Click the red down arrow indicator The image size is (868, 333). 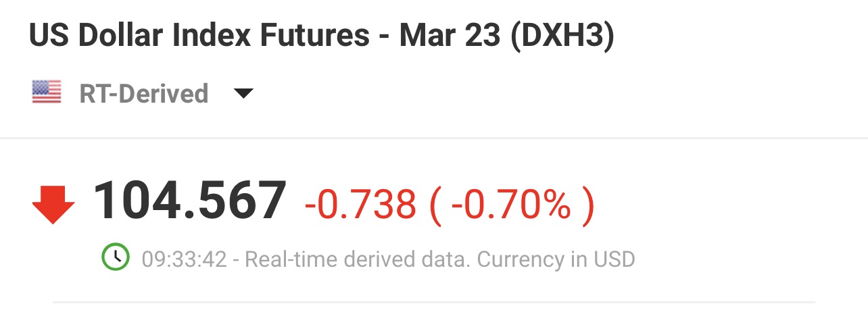53,205
